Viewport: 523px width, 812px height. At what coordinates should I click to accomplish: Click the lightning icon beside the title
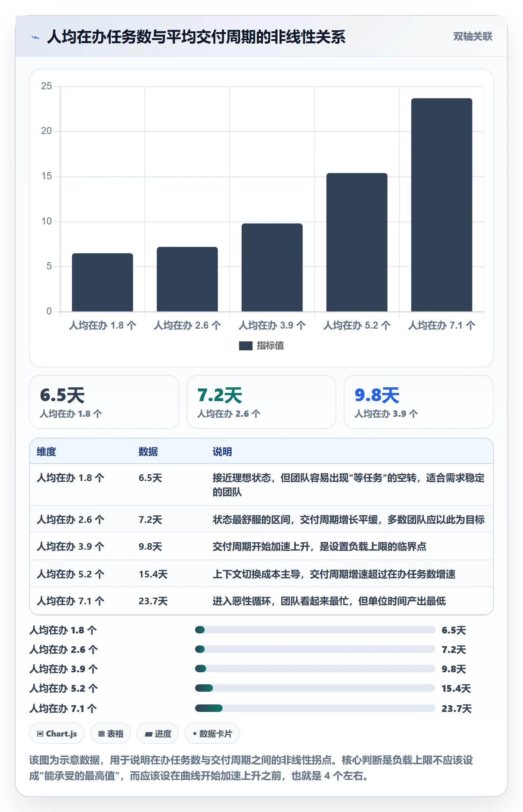[35, 37]
